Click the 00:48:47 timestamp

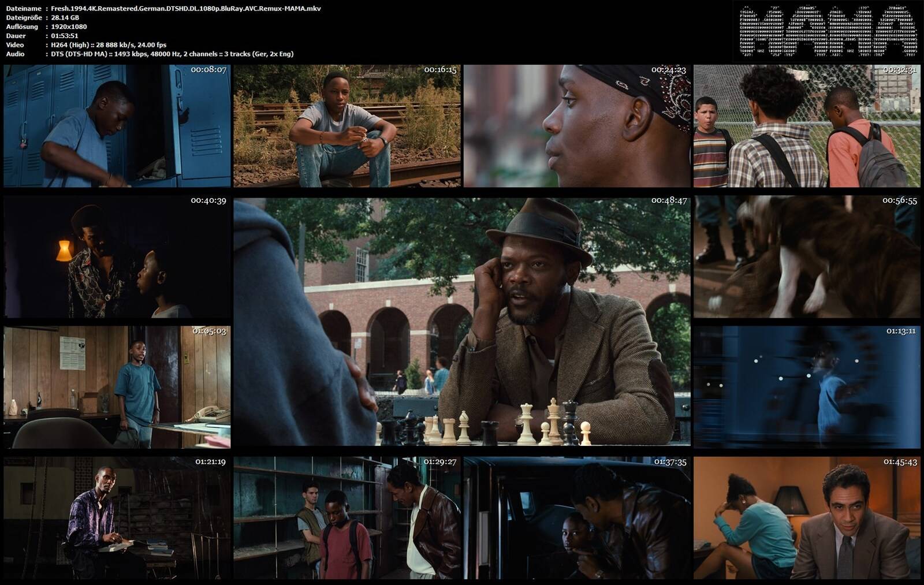pos(669,200)
